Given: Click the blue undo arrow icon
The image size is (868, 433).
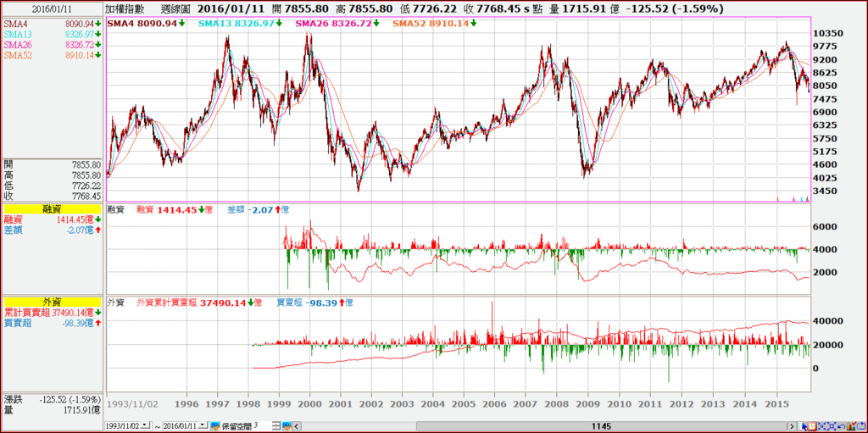Looking at the screenshot, I should (x=842, y=426).
